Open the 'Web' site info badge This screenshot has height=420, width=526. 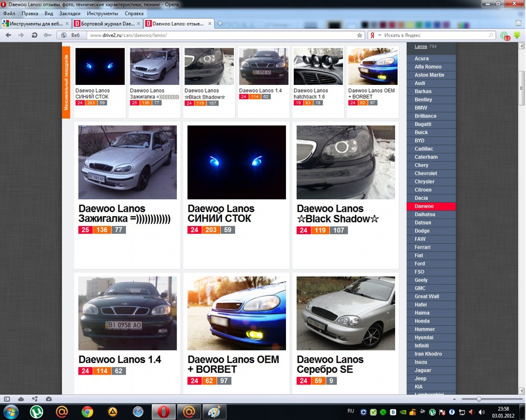pyautogui.click(x=72, y=35)
